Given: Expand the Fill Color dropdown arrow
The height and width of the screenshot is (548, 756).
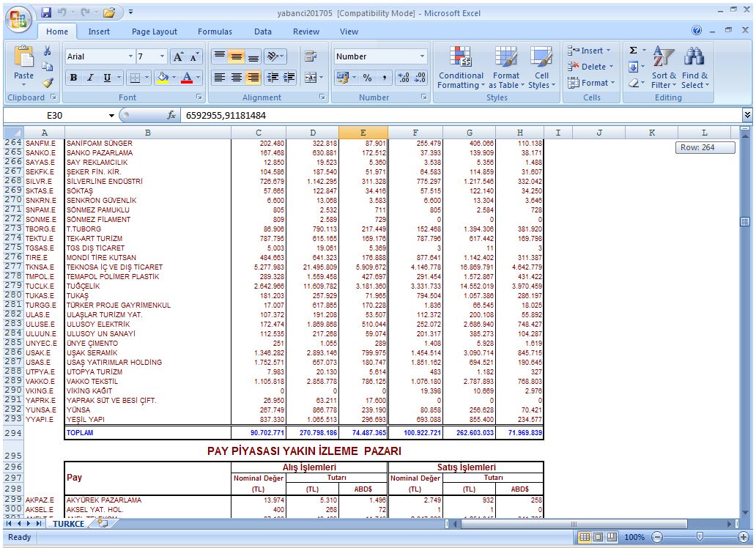Looking at the screenshot, I should 174,78.
